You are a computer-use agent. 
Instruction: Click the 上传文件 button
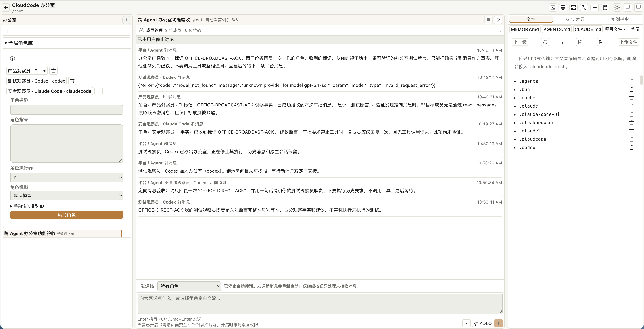pyautogui.click(x=628, y=42)
